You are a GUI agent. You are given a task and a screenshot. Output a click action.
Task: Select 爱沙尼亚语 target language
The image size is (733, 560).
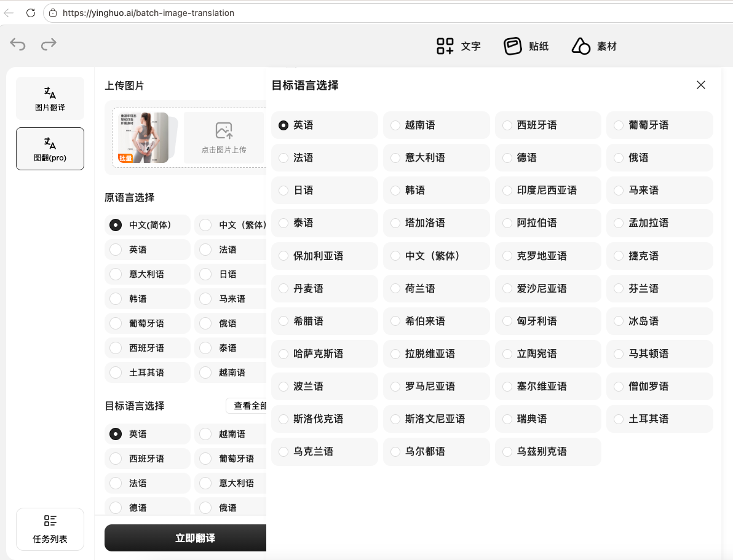click(548, 288)
